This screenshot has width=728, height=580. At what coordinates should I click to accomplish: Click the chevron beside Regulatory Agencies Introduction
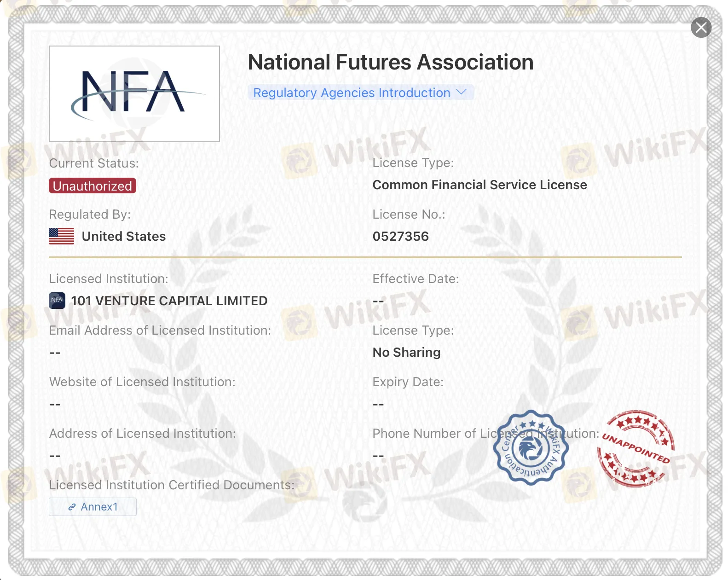point(461,92)
